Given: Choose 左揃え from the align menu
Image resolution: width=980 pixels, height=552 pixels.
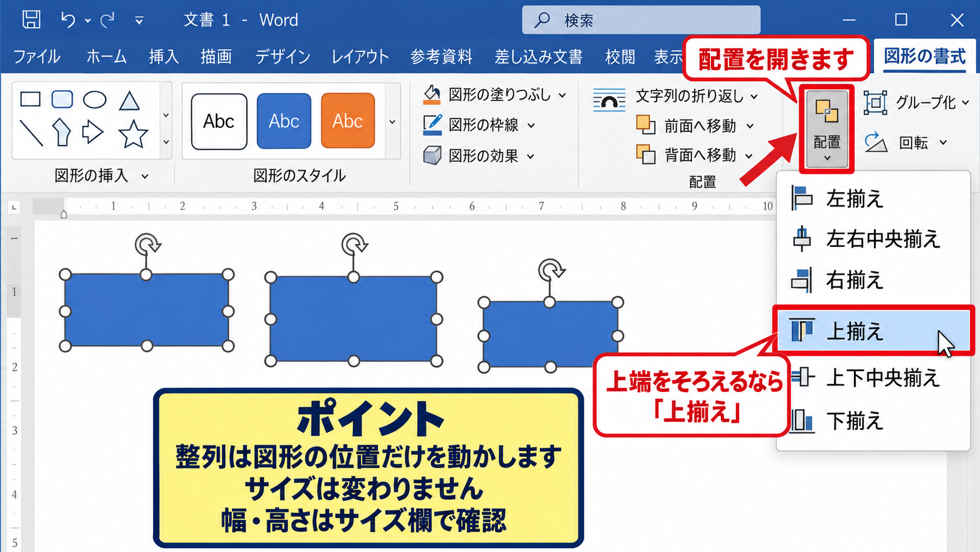Looking at the screenshot, I should point(873,199).
